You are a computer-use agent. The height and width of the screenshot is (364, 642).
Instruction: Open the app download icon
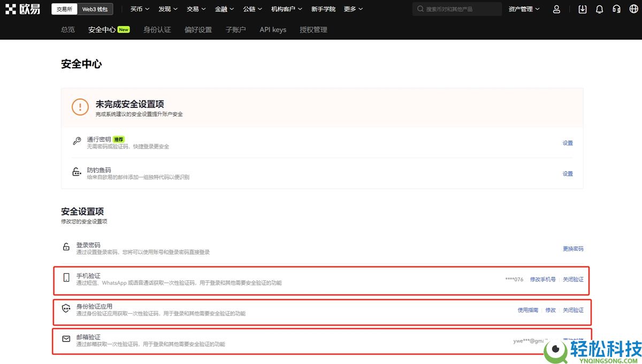(582, 9)
